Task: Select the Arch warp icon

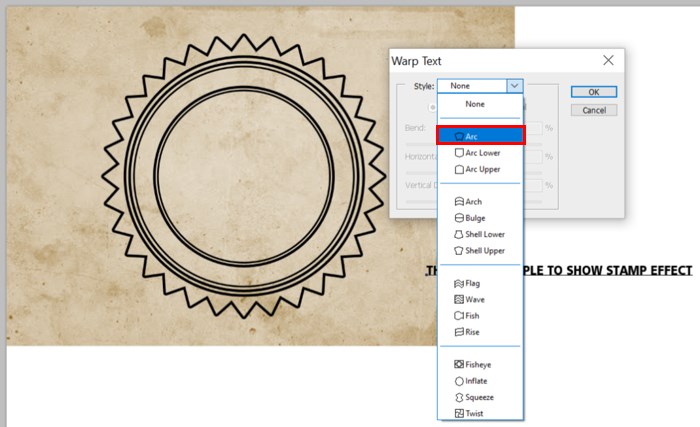Action: tap(459, 201)
